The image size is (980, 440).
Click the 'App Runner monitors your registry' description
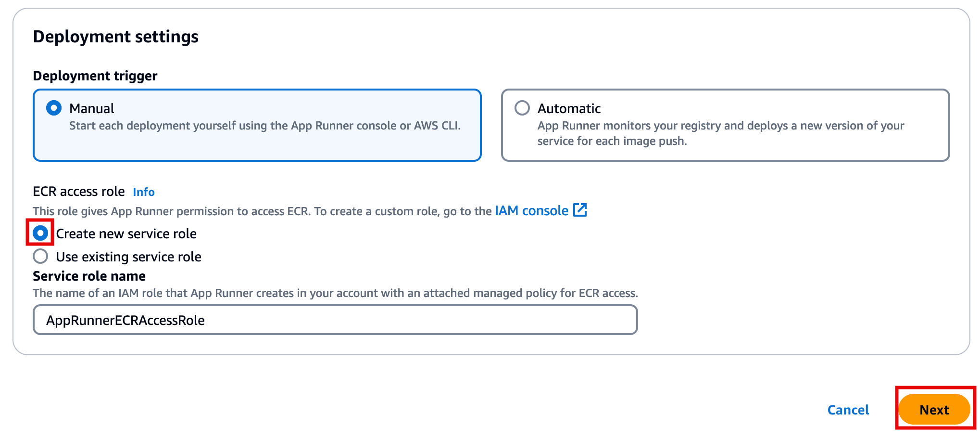[x=721, y=133]
